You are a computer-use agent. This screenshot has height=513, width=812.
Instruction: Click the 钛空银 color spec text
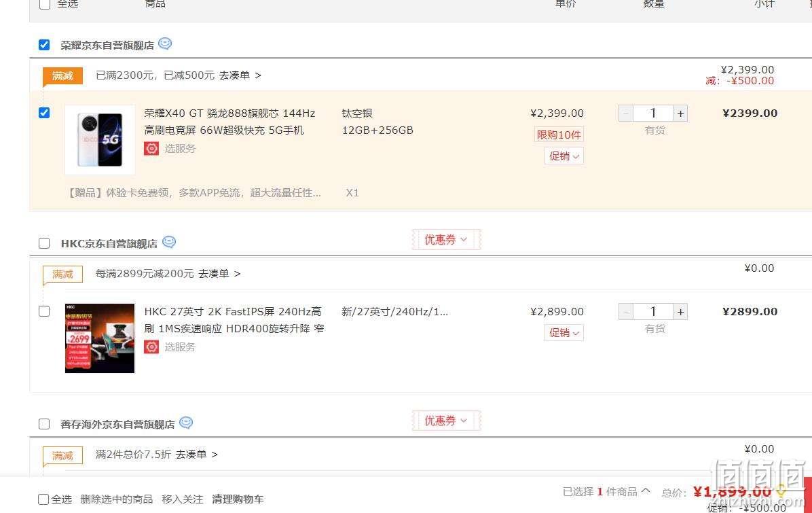pos(357,113)
